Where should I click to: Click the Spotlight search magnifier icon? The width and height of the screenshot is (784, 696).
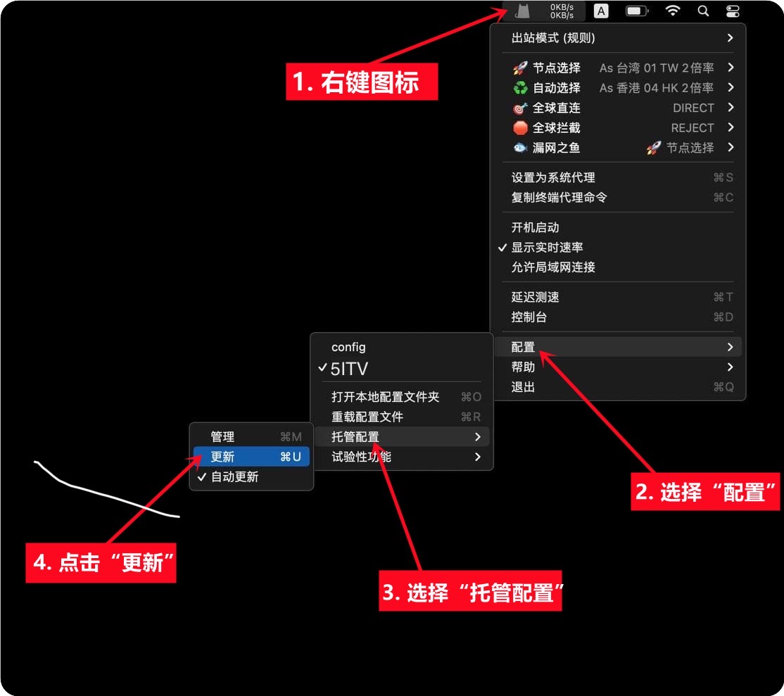point(703,11)
